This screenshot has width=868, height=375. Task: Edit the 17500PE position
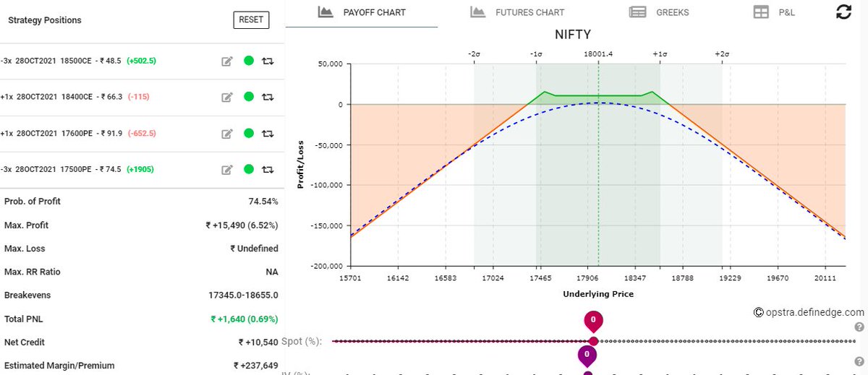coord(227,169)
